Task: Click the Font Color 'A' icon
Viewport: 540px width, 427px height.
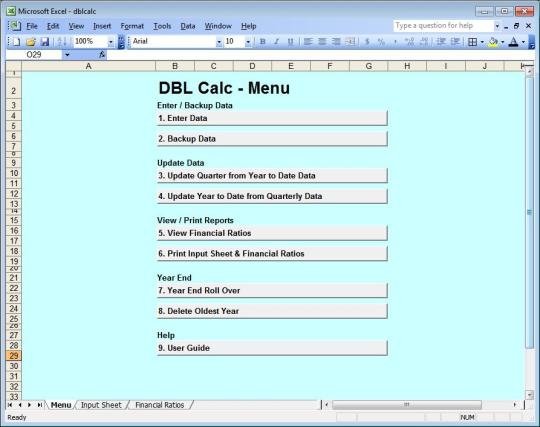Action: click(x=513, y=42)
